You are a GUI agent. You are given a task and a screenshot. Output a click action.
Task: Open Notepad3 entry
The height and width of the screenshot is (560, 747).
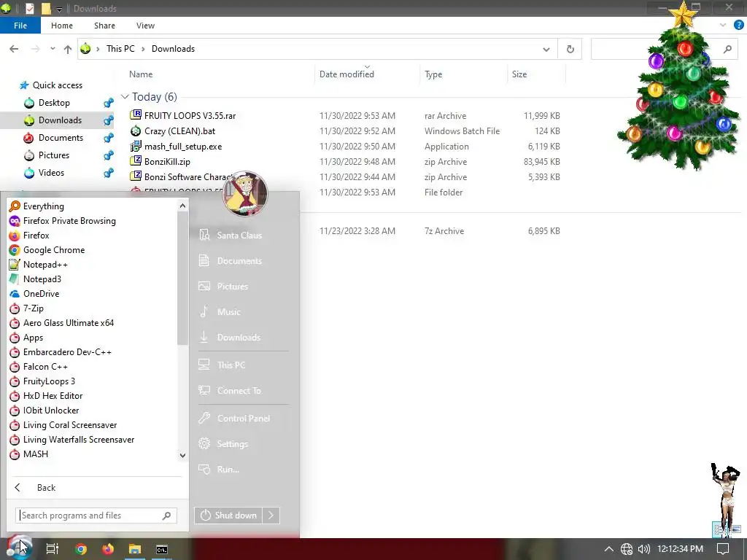35,279
